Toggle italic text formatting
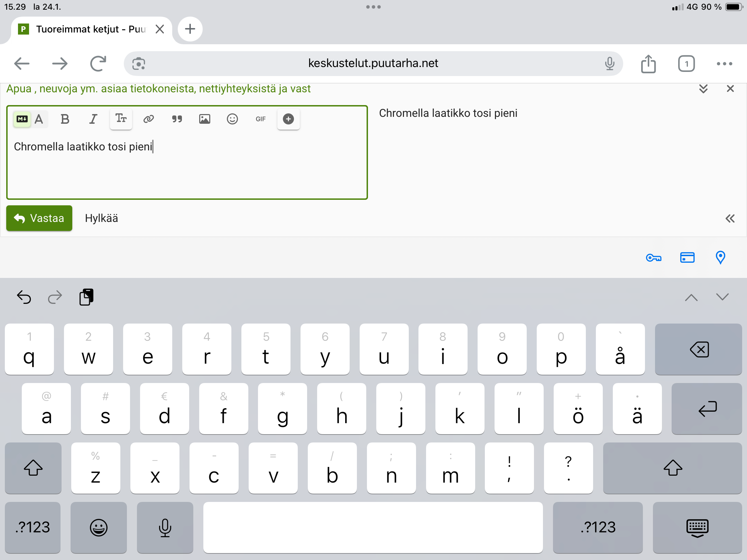The image size is (747, 560). click(x=93, y=119)
